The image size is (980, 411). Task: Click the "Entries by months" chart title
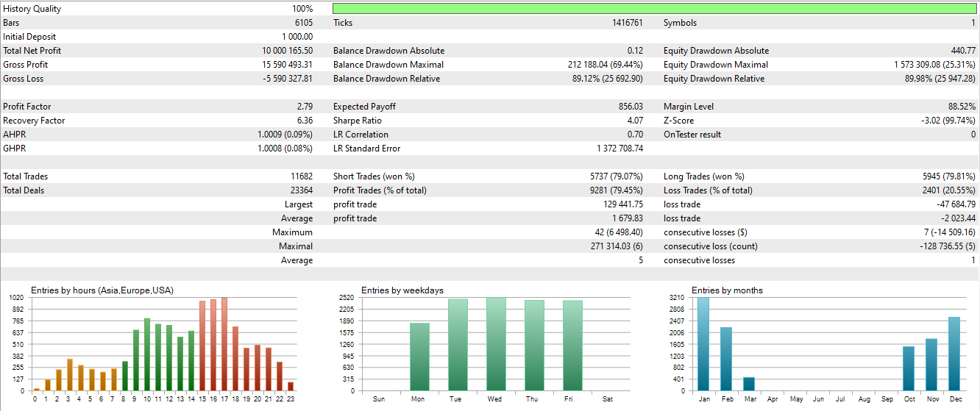tap(728, 290)
